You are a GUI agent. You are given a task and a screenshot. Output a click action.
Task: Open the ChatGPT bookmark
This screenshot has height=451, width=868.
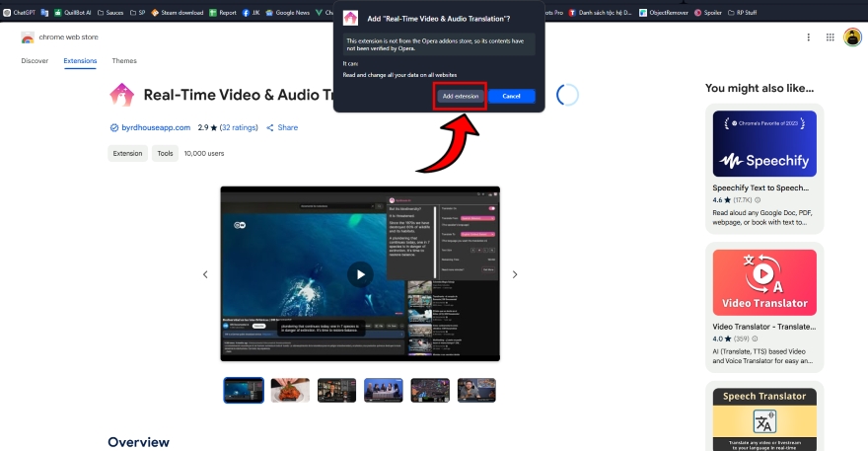click(x=20, y=12)
